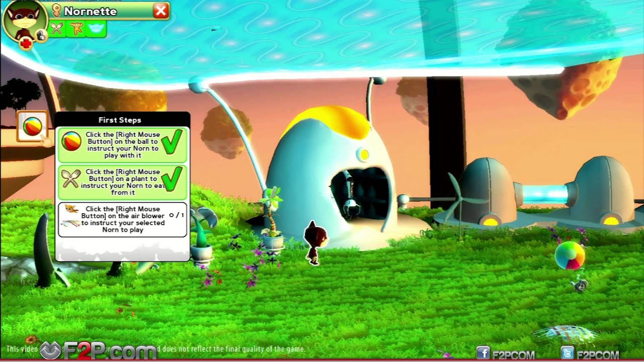The image size is (644, 362).
Task: Click the rainbow ball toy on the grass
Action: (570, 255)
